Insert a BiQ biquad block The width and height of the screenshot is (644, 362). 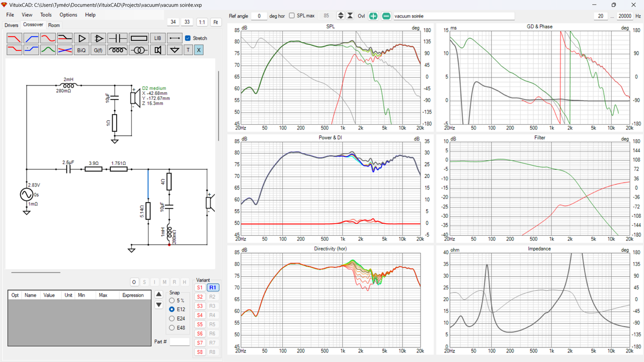(x=82, y=50)
